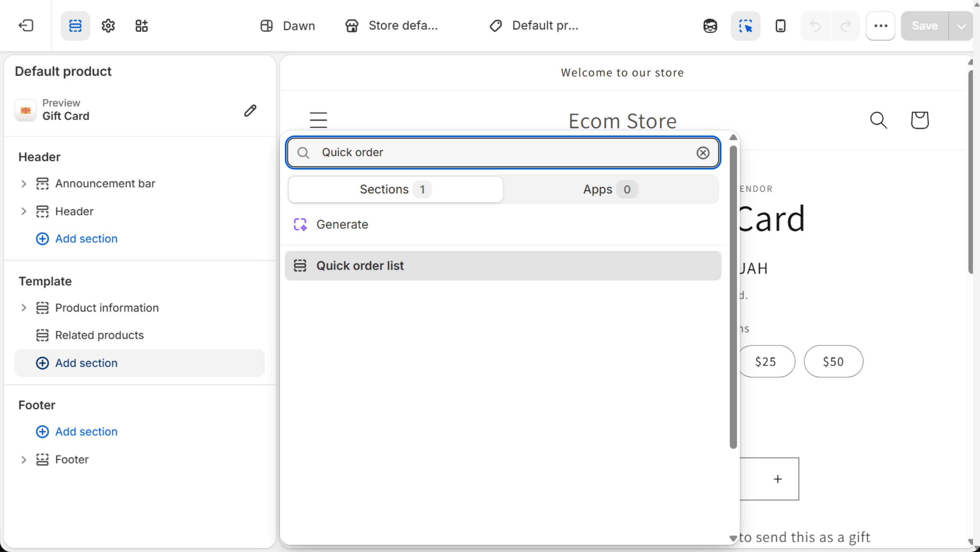Open the Dawn theme selector
This screenshot has height=552, width=980.
point(288,25)
